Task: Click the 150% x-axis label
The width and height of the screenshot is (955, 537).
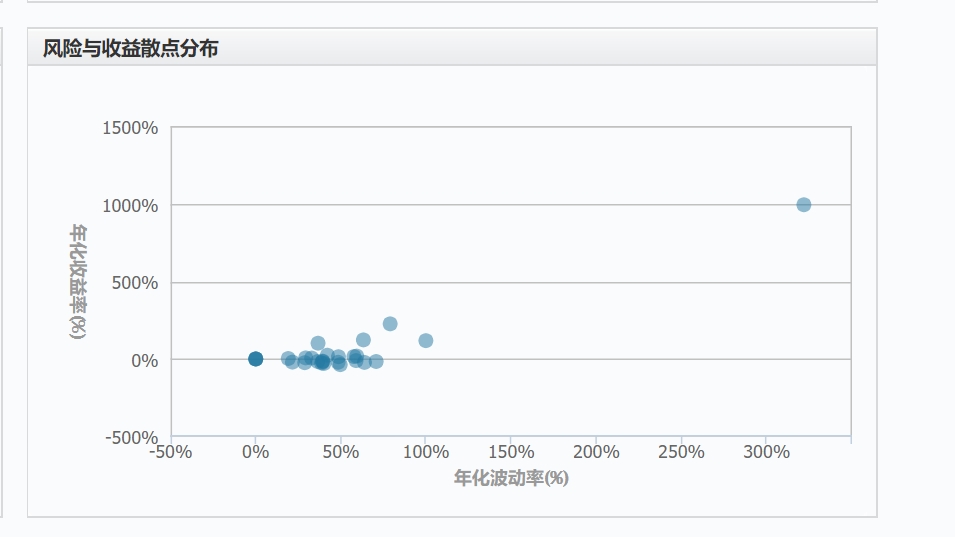Action: [511, 452]
